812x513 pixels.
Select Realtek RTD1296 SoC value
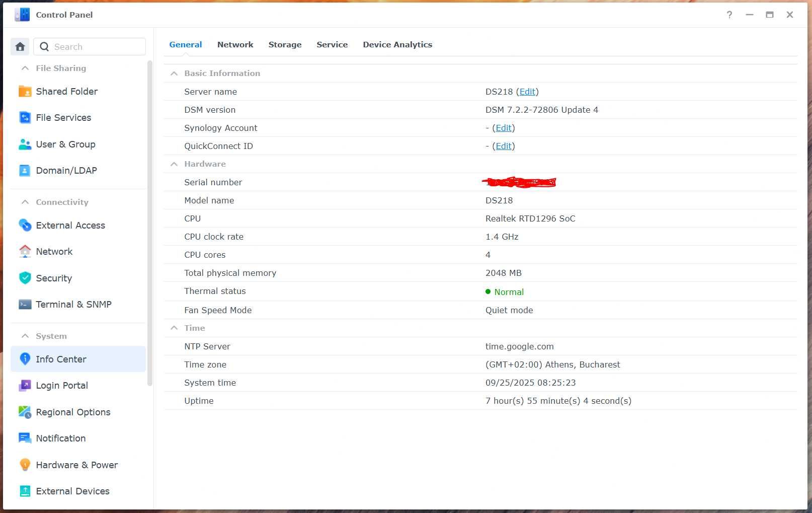coord(530,218)
